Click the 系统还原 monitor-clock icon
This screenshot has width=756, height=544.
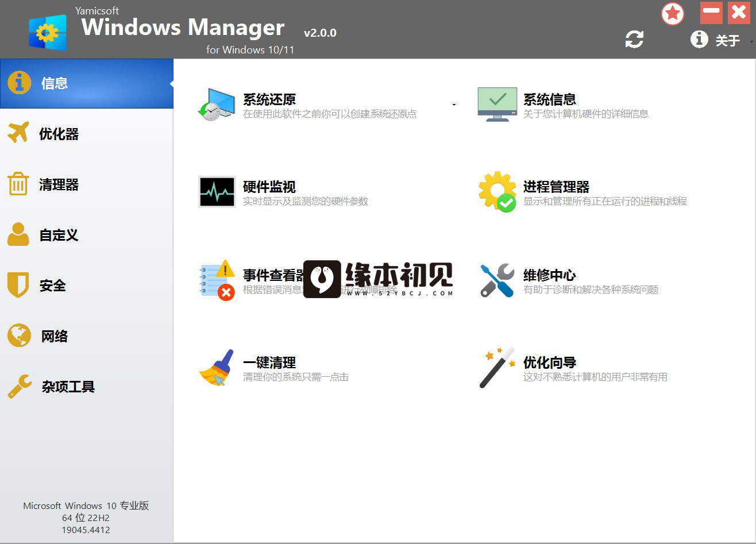coord(216,104)
